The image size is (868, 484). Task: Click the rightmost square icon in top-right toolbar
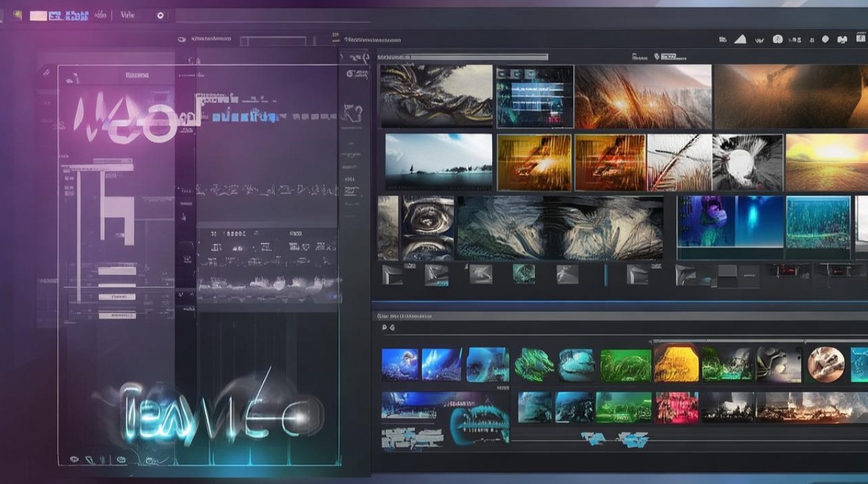pos(861,39)
